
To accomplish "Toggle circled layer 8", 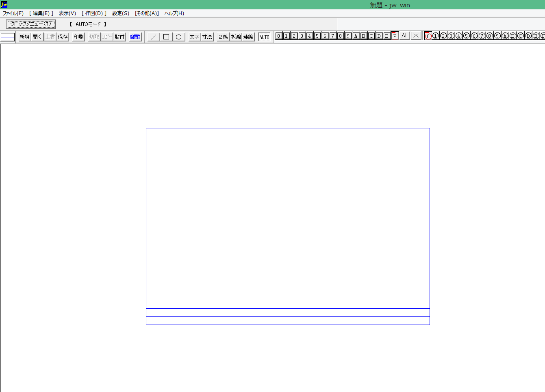I will tap(490, 36).
